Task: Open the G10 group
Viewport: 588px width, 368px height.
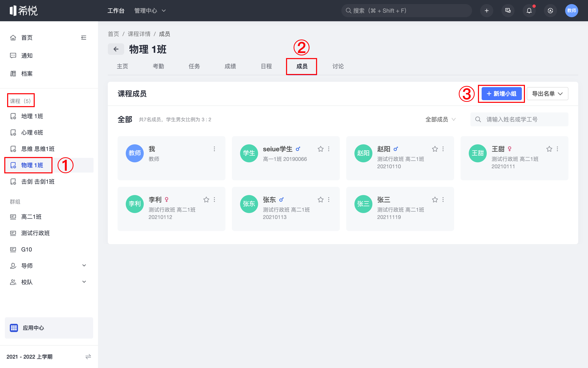Action: point(49,249)
